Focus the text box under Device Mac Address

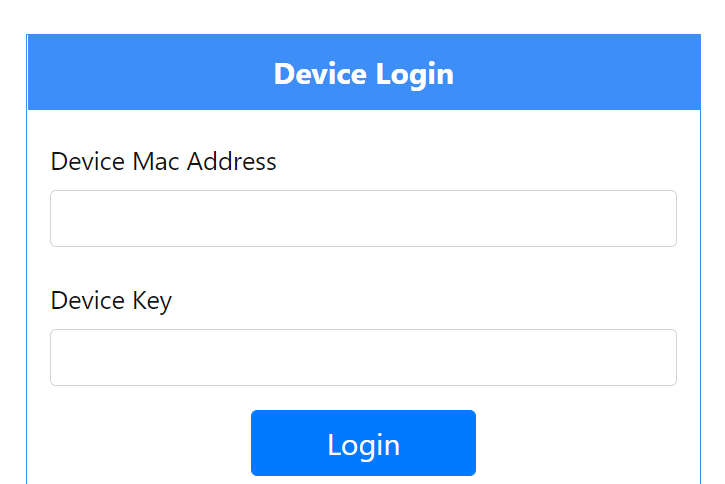pos(363,218)
